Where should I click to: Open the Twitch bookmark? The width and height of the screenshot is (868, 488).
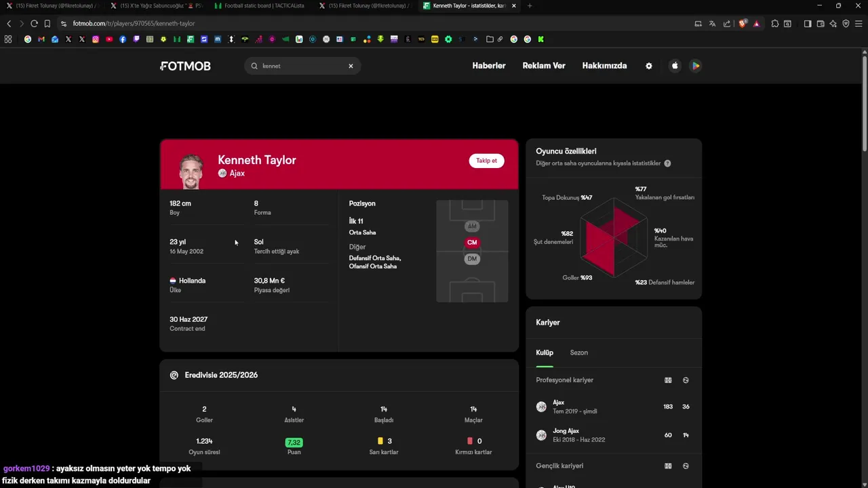tap(136, 39)
